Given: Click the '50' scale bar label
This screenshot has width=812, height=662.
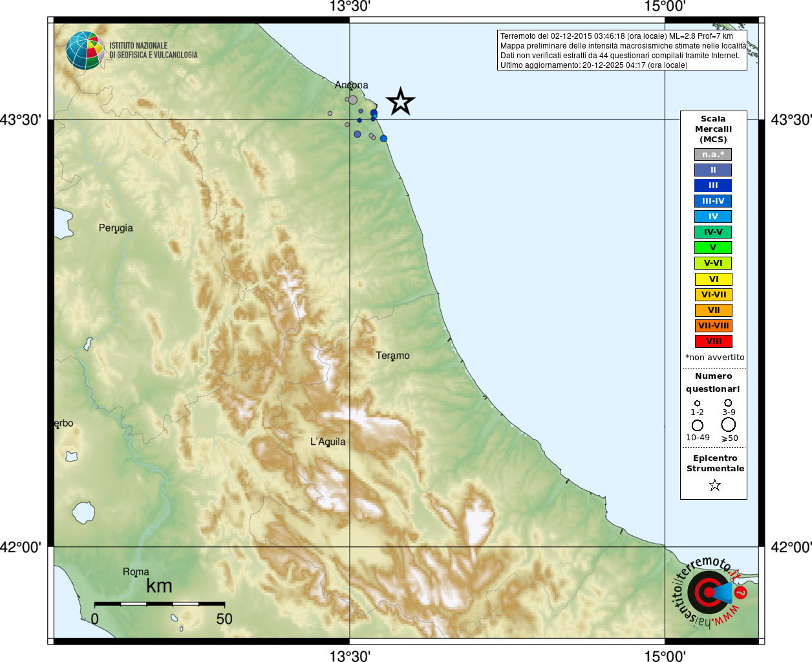Looking at the screenshot, I should pos(224,619).
